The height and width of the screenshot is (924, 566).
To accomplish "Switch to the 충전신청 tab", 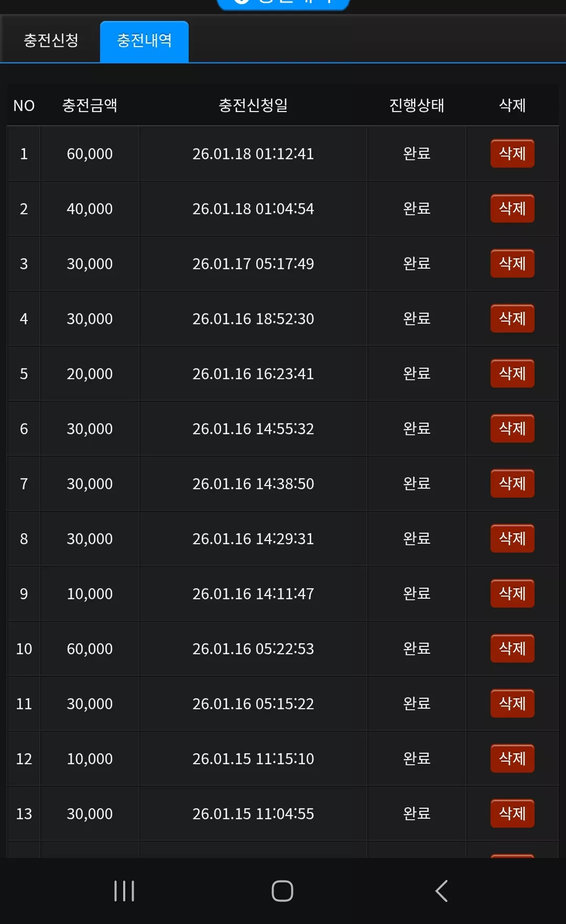I will point(51,40).
